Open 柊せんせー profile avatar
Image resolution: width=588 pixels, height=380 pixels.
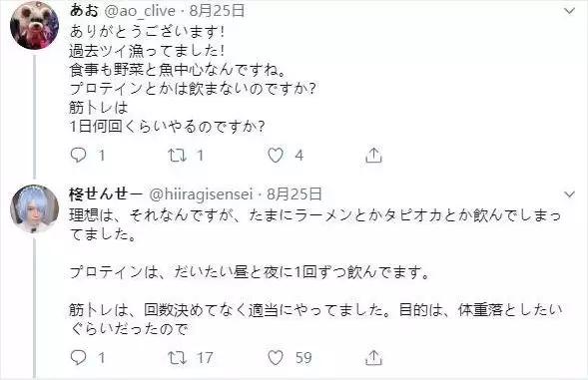[x=35, y=208]
